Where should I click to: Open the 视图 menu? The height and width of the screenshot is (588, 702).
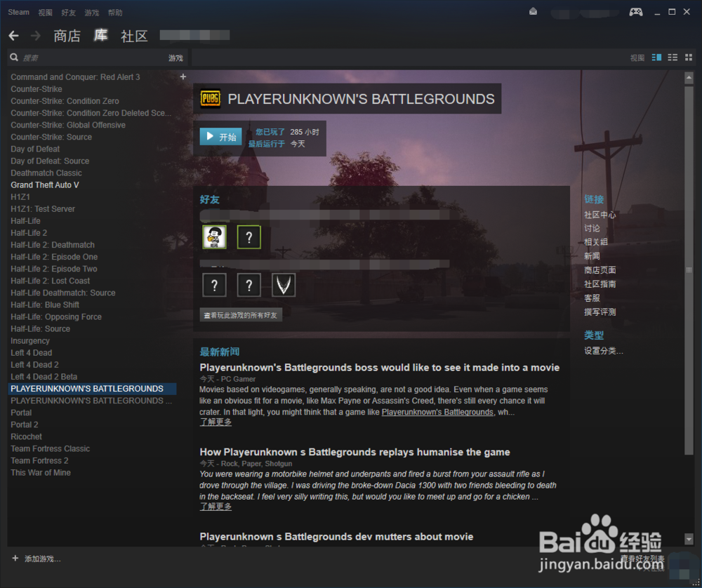[x=45, y=13]
